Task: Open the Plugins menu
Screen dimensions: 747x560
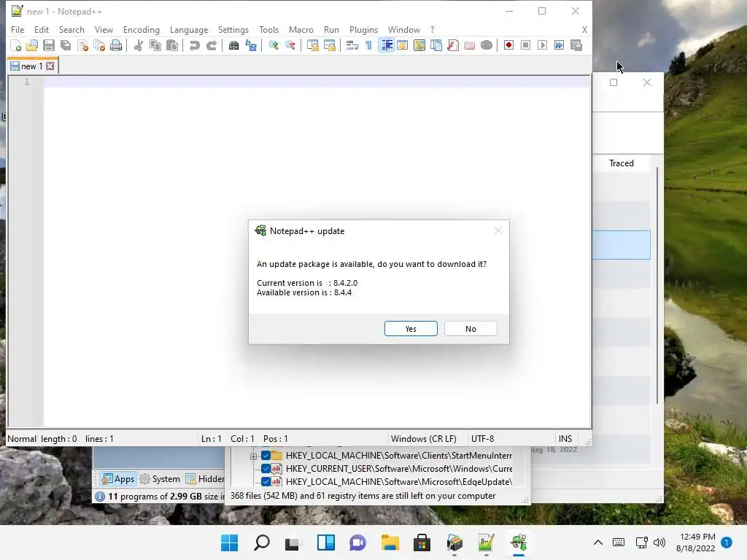Action: (x=363, y=29)
